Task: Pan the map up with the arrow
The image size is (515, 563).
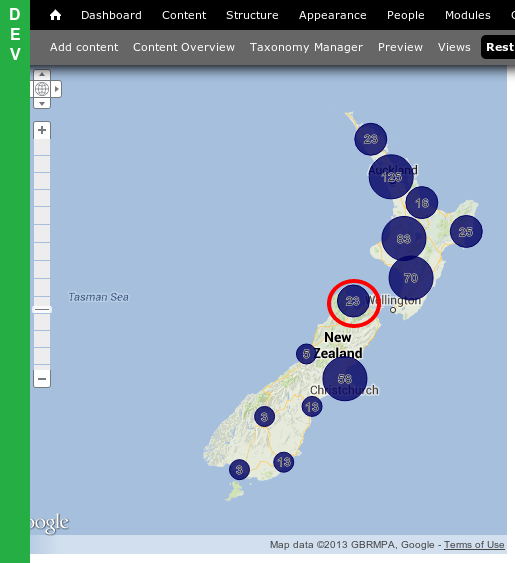Action: point(42,74)
